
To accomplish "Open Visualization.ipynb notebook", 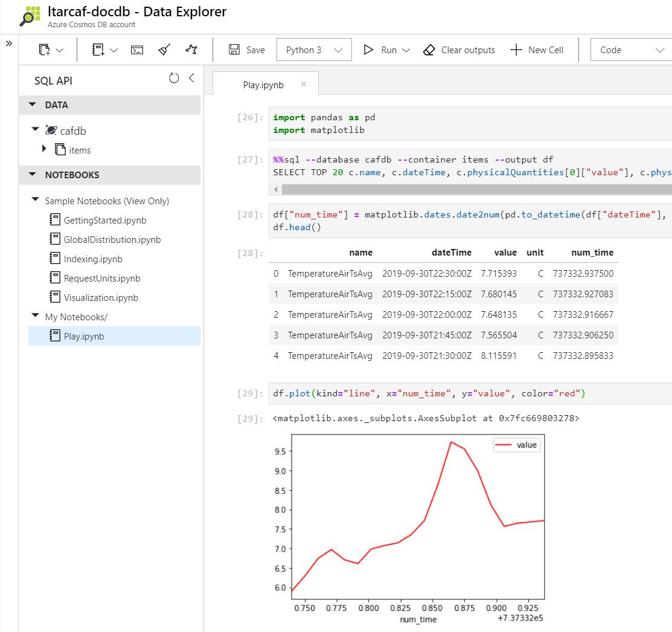I will 101,297.
